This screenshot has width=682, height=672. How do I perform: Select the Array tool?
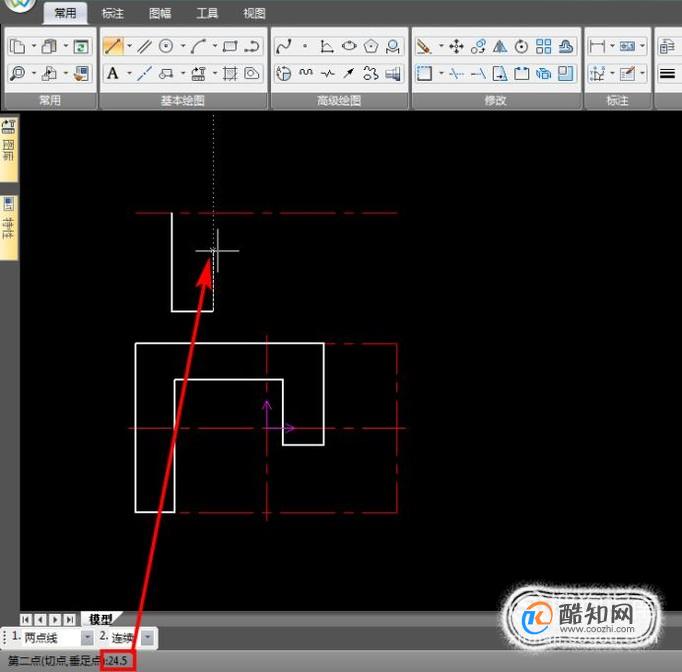543,46
